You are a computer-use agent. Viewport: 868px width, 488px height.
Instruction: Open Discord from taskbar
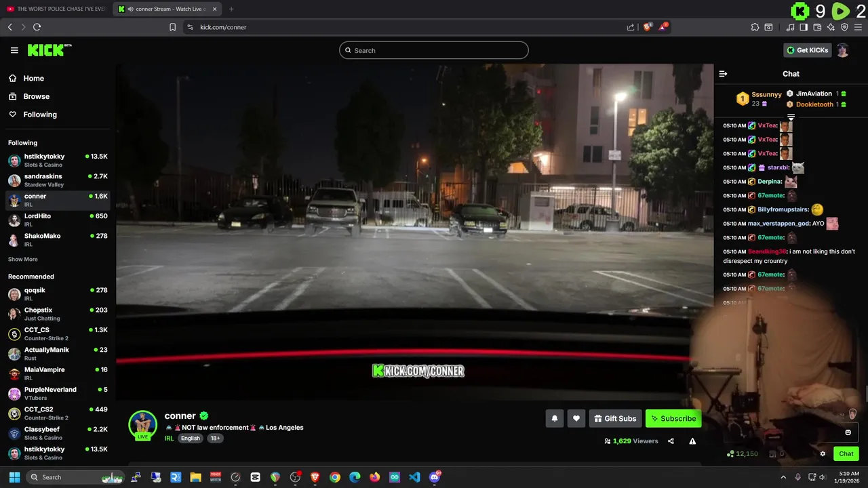point(435,477)
